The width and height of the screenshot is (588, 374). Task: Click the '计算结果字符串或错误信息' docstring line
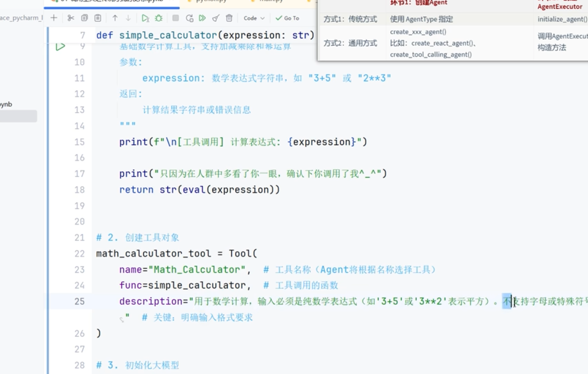pyautogui.click(x=197, y=110)
